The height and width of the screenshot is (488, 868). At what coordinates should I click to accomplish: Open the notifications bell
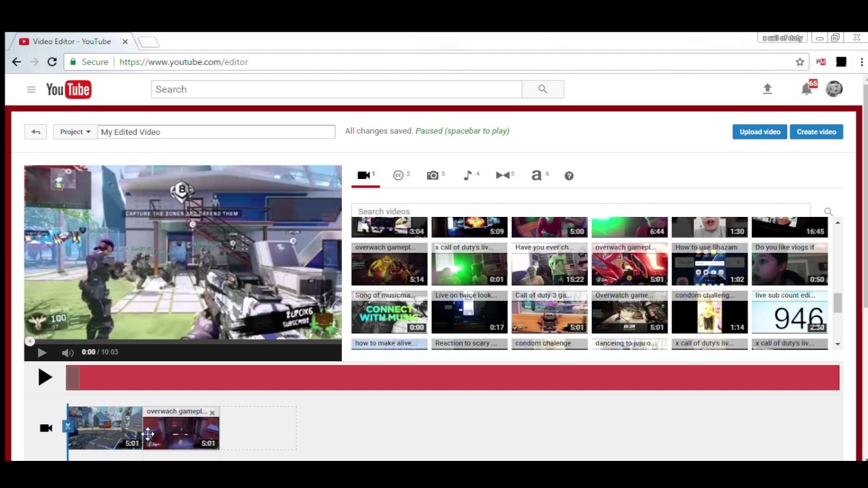pos(807,89)
